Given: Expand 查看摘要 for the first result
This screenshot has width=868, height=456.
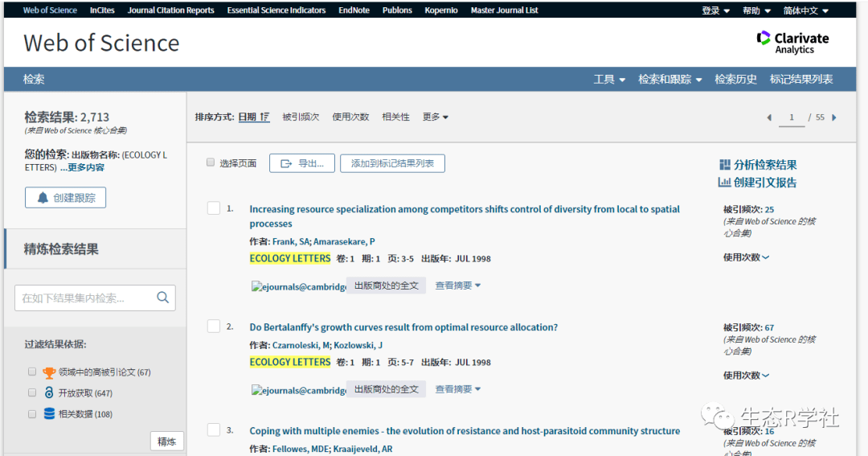Looking at the screenshot, I should [458, 286].
